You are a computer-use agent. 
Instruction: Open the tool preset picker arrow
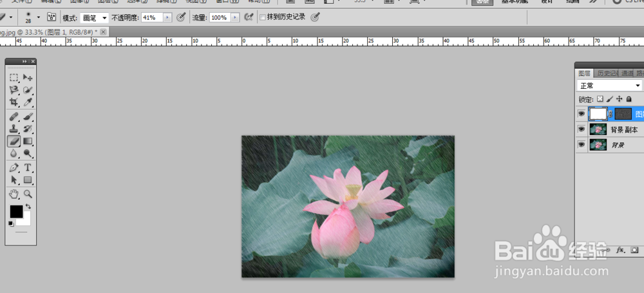pos(11,17)
